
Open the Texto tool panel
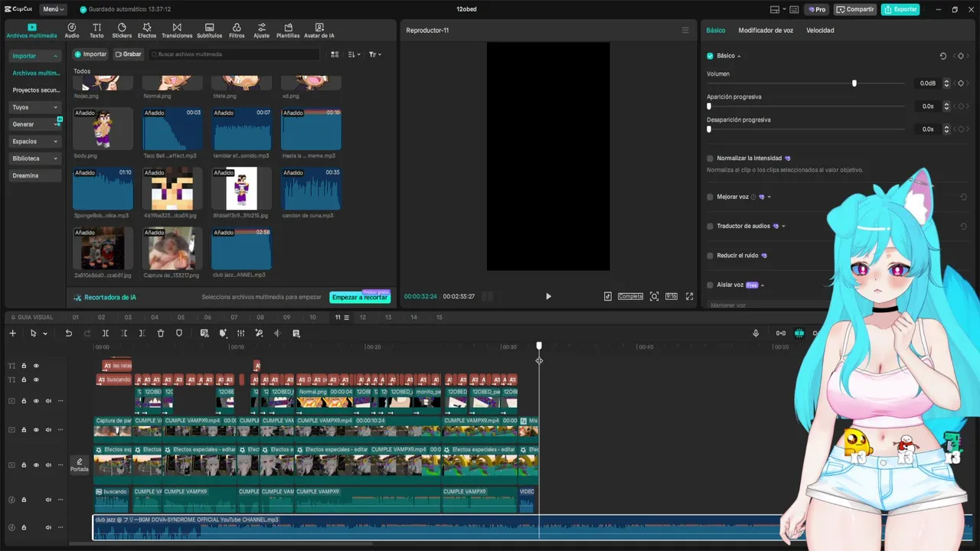point(96,31)
